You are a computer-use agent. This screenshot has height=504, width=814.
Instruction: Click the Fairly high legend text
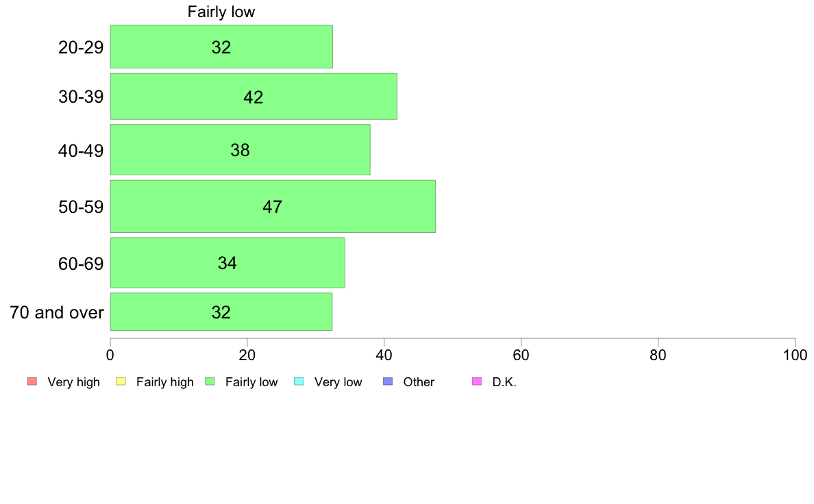164,382
